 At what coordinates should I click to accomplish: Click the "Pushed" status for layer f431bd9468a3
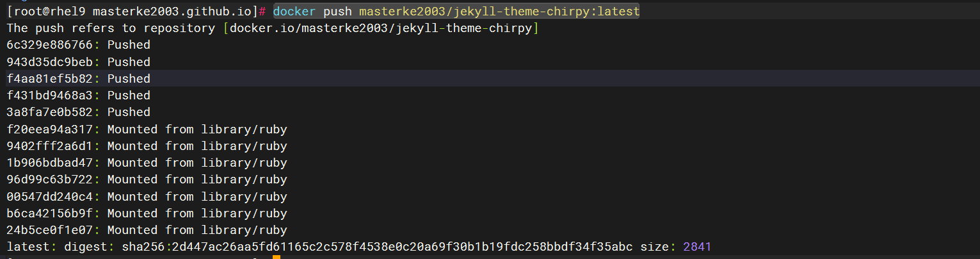click(129, 96)
